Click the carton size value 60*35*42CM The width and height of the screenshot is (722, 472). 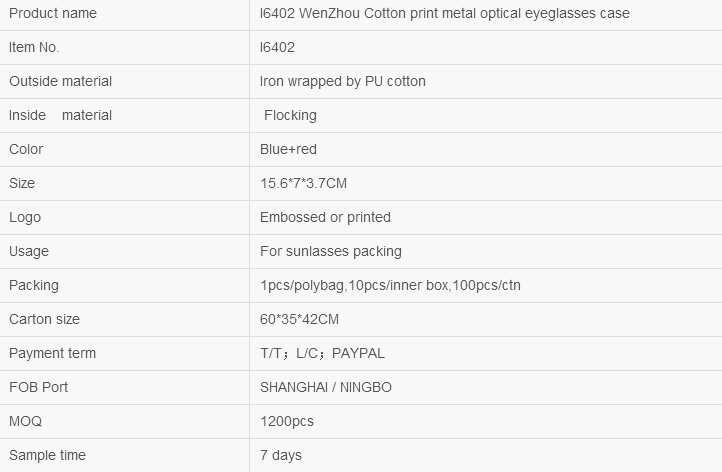click(299, 320)
